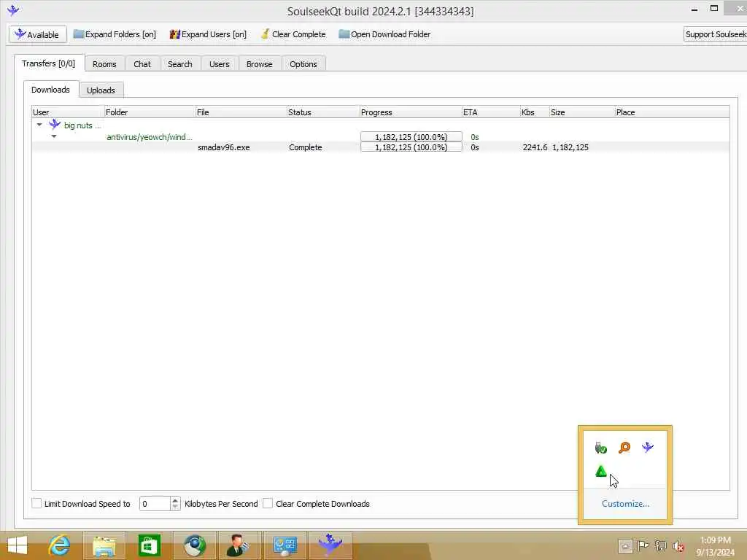Click the orange magnifier tray icon
Viewport: 747px width, 560px height.
tap(624, 448)
